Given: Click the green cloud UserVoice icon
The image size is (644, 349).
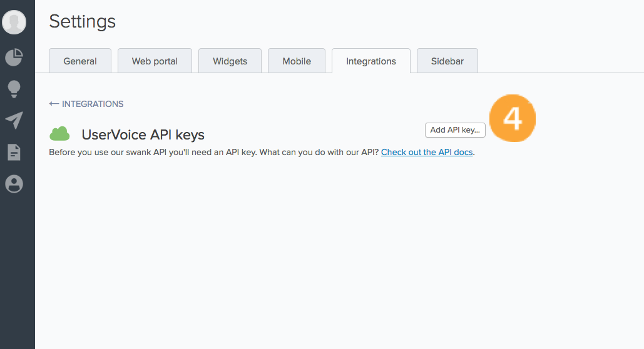Looking at the screenshot, I should coord(59,134).
